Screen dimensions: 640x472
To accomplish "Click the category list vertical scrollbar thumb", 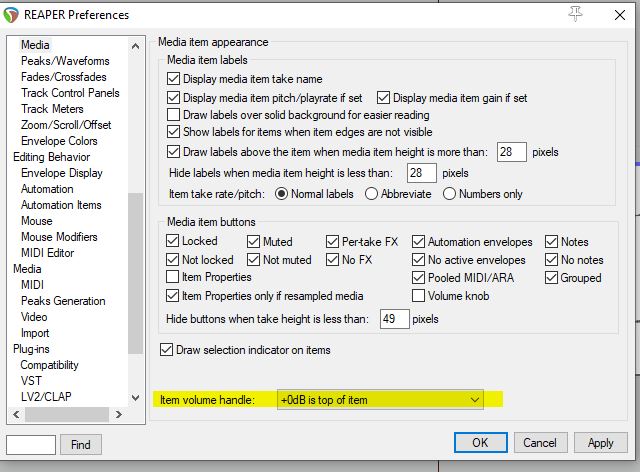I will (x=136, y=273).
